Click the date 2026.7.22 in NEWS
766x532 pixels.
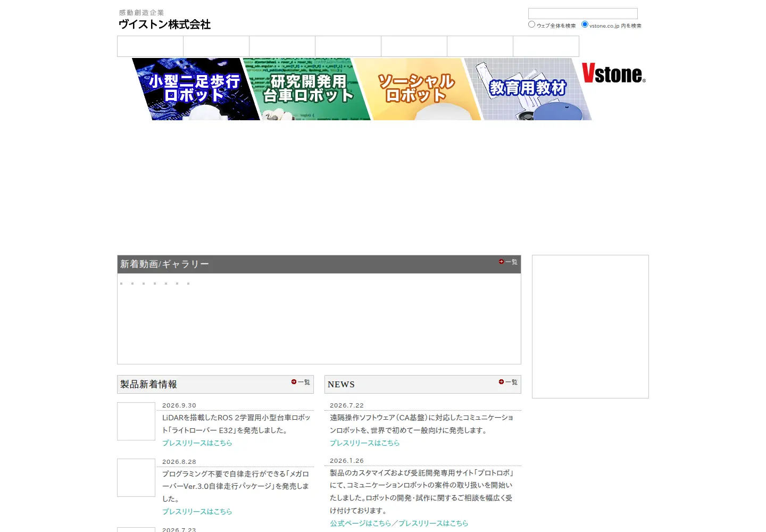(x=347, y=405)
